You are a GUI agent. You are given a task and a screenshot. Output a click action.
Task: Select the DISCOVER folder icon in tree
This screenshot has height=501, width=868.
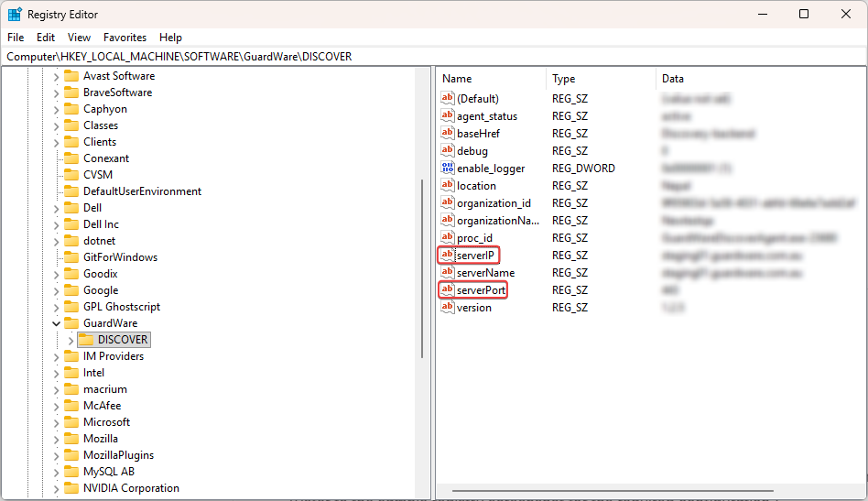coord(86,340)
